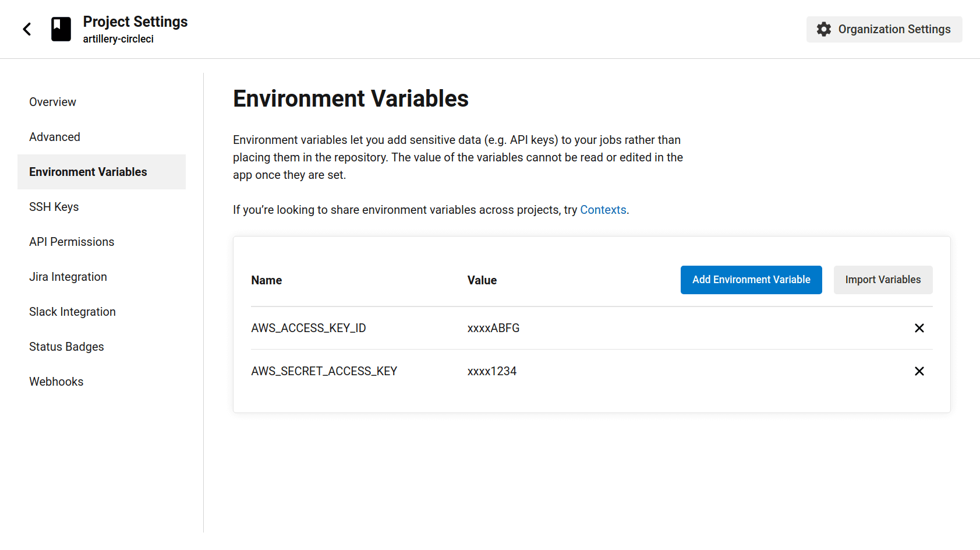The height and width of the screenshot is (550, 980).
Task: Click the Import Variables button
Action: point(883,280)
